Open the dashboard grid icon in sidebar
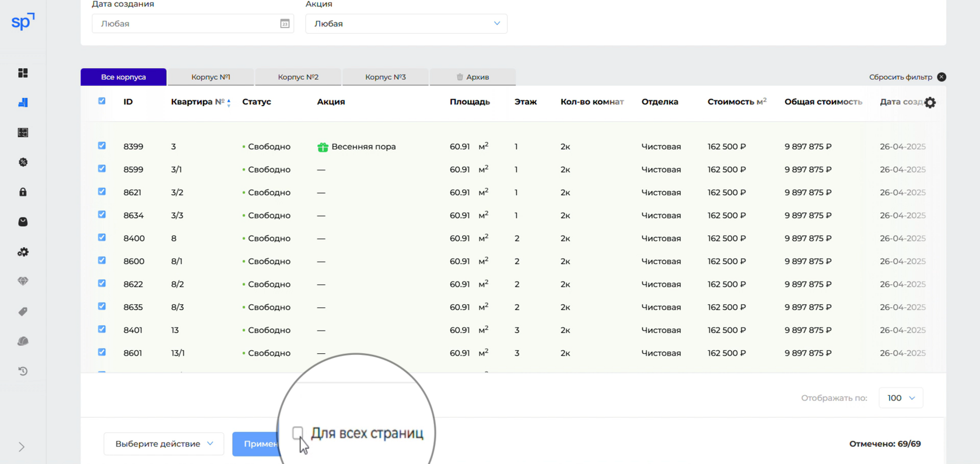This screenshot has width=980, height=464. point(23,73)
